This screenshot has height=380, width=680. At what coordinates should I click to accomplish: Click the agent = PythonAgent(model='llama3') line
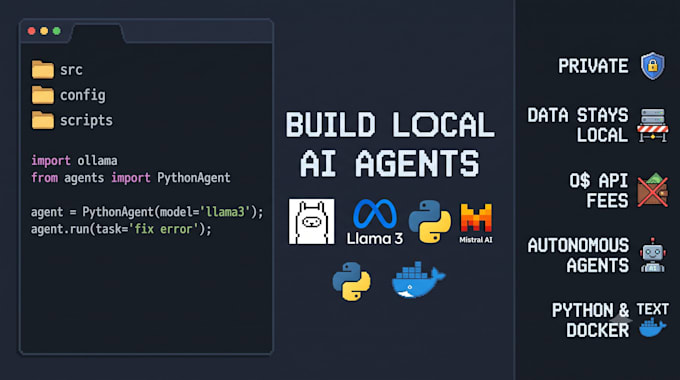pyautogui.click(x=147, y=212)
